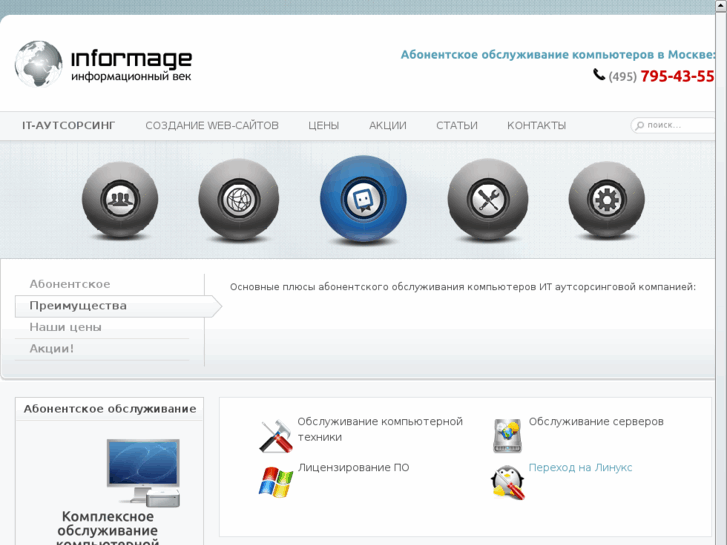The image size is (727, 545).
Task: Open the wrench and screwdriver sphere icon
Action: pyautogui.click(x=488, y=199)
